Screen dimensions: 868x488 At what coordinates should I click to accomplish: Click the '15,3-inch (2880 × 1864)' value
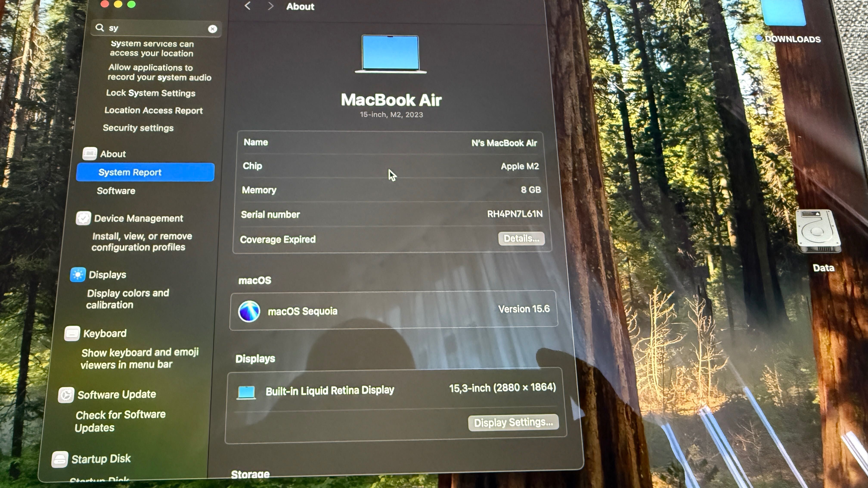pyautogui.click(x=502, y=388)
